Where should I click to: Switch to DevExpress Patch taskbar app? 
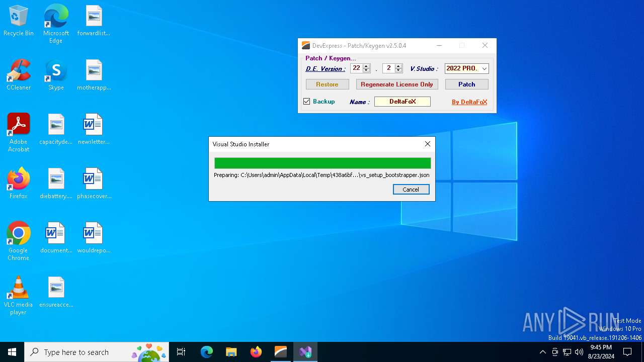pyautogui.click(x=281, y=352)
